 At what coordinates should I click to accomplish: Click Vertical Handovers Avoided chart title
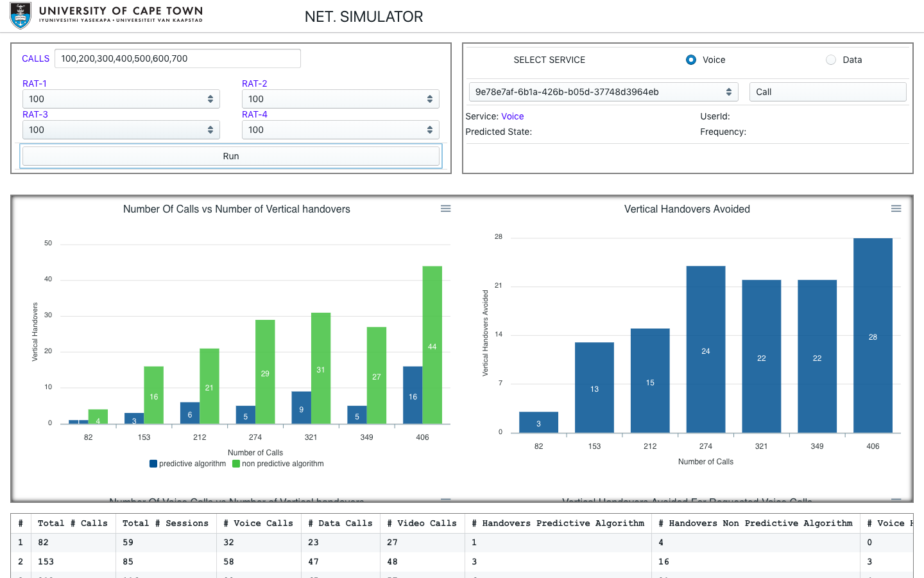point(687,209)
